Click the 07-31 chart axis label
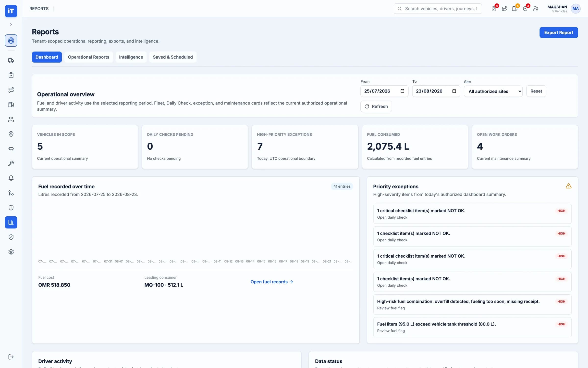Image resolution: width=588 pixels, height=368 pixels. coord(108,261)
